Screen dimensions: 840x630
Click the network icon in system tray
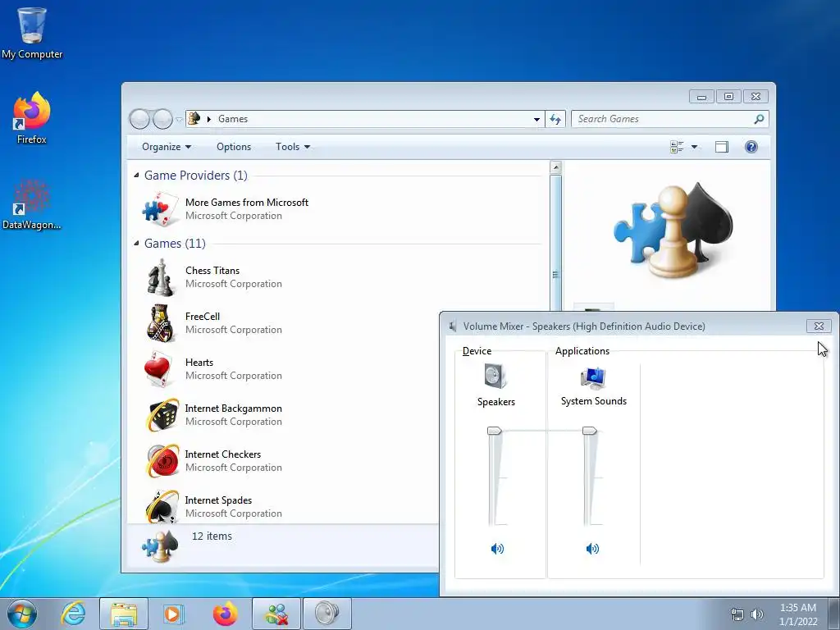(737, 614)
